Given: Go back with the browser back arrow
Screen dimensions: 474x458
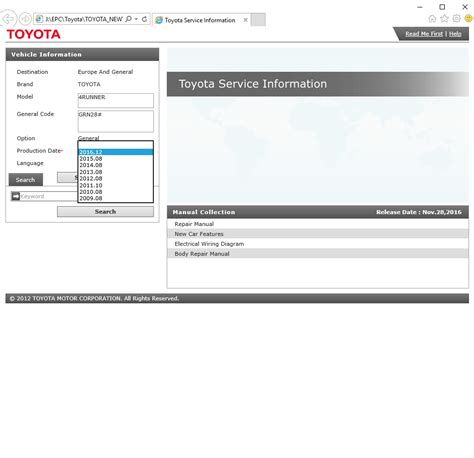Looking at the screenshot, I should [x=8, y=19].
